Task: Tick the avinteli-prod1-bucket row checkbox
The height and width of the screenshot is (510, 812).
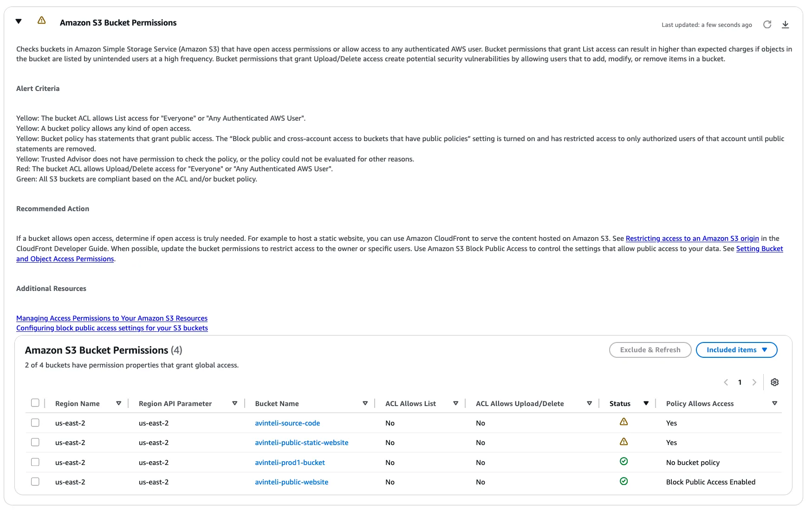Action: (35, 462)
